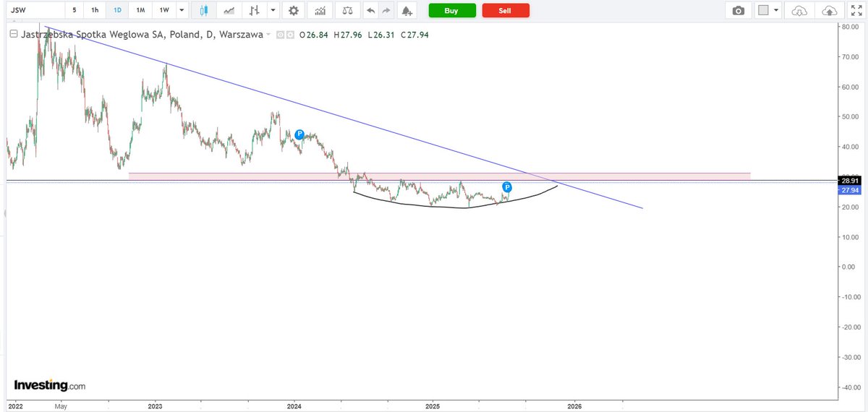This screenshot has height=412, width=868.
Task: Switch to the line chart style icon
Action: click(x=229, y=11)
